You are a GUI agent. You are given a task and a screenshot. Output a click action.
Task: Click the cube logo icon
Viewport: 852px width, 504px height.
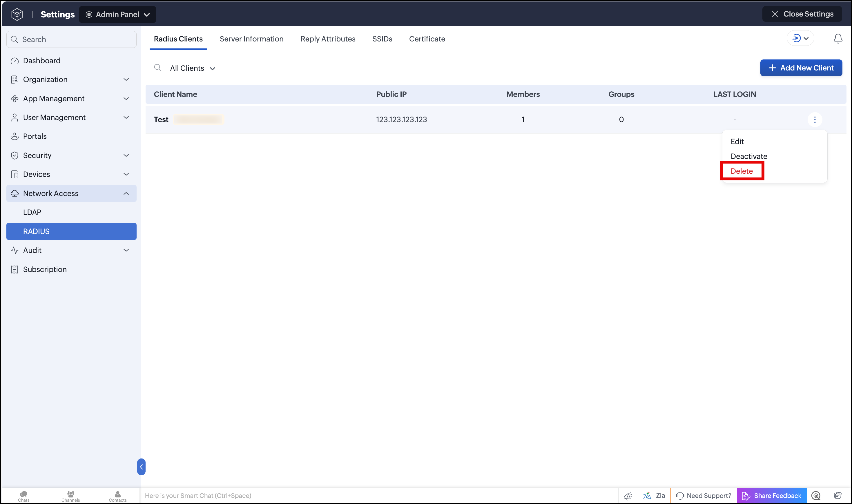click(17, 14)
